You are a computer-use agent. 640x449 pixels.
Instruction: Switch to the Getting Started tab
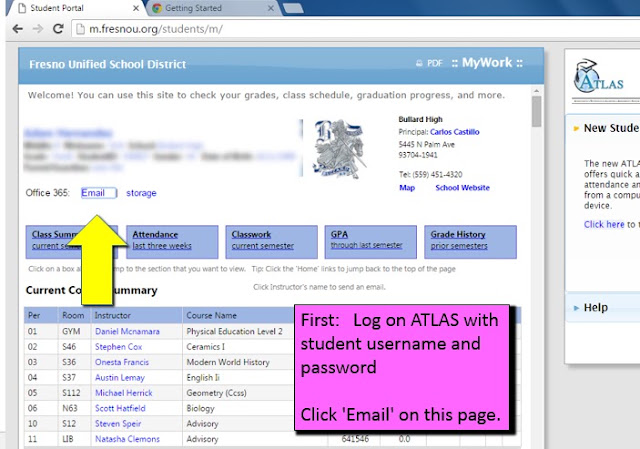212,8
